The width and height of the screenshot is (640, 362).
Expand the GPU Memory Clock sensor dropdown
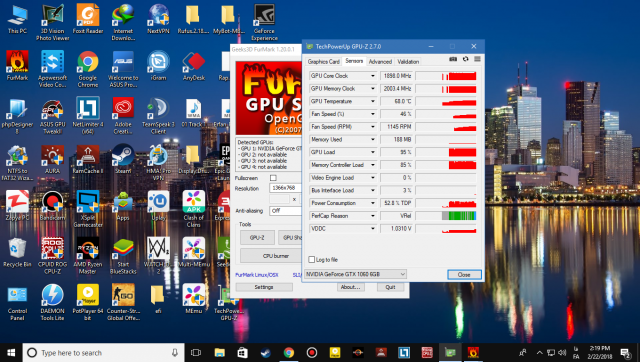[373, 89]
